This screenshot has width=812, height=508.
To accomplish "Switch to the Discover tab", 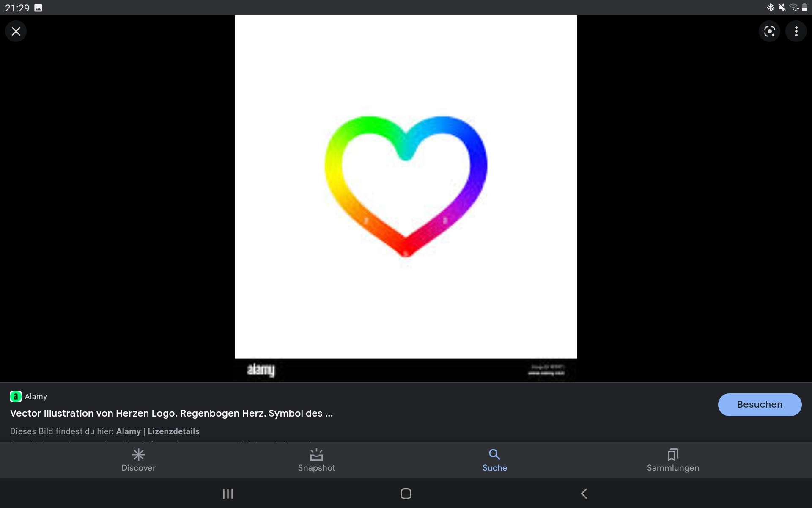I will click(138, 467).
